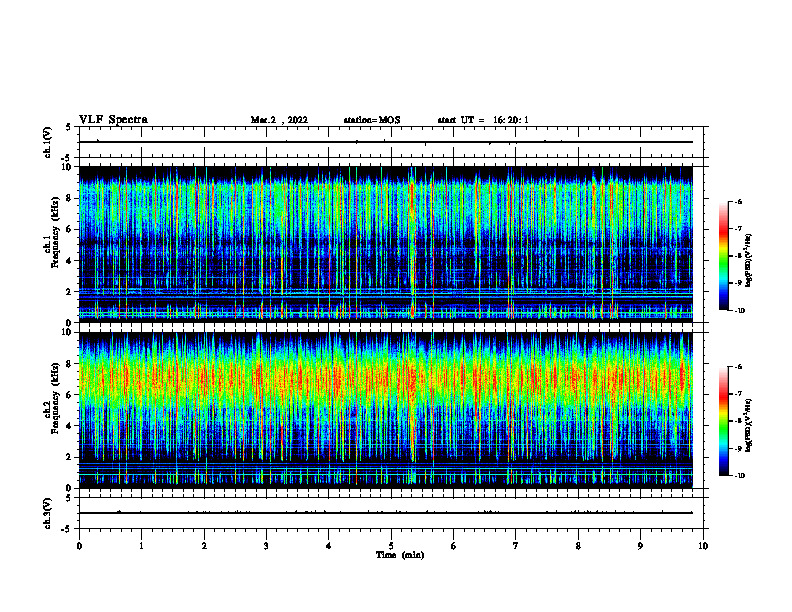The image size is (792, 612).
Task: Click time axis tick label "1"
Action: pos(141,546)
